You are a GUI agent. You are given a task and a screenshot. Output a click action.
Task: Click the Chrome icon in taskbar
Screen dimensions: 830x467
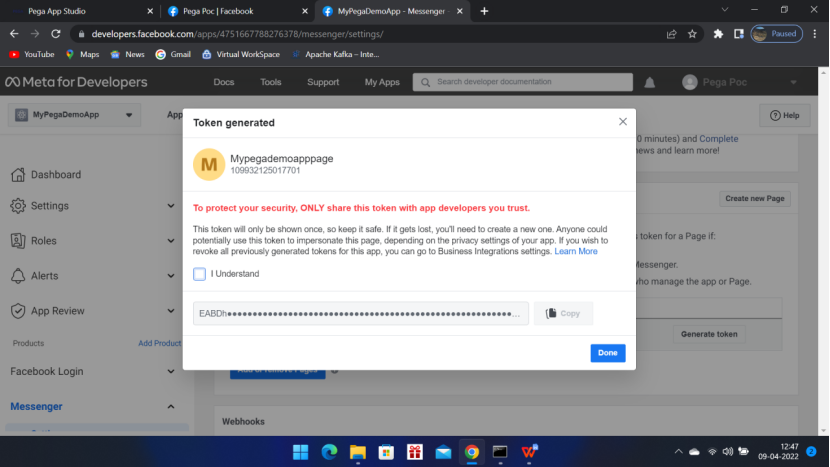(472, 452)
